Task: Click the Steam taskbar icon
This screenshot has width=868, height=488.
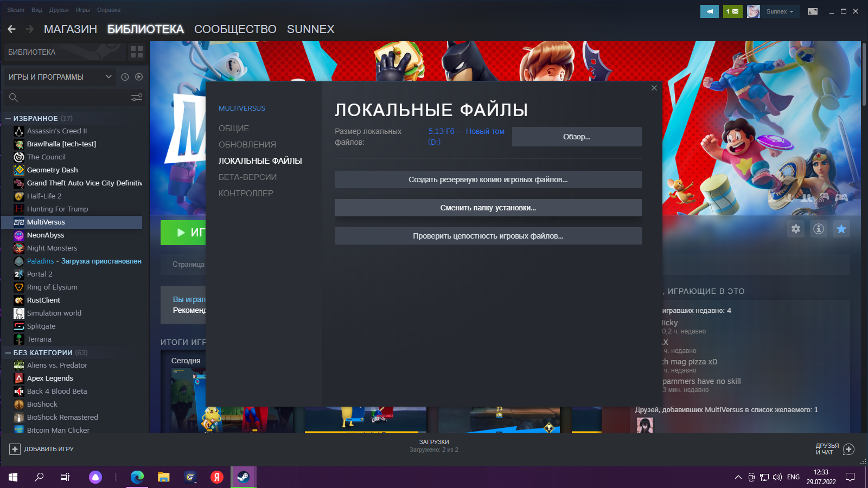Action: pos(243,477)
